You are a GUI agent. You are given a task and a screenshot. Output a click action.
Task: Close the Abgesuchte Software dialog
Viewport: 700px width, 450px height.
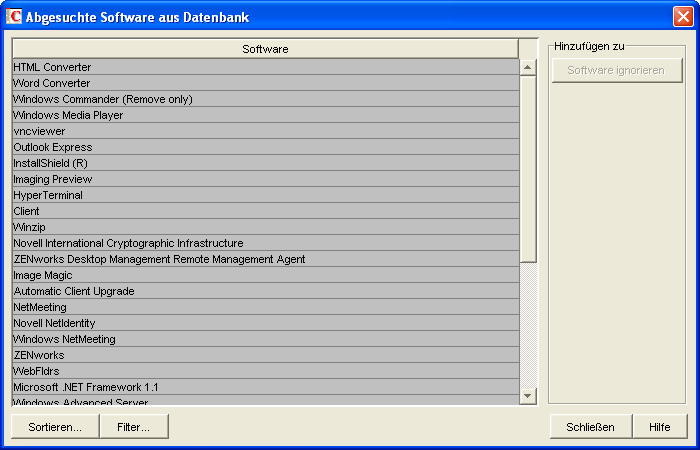coord(683,17)
